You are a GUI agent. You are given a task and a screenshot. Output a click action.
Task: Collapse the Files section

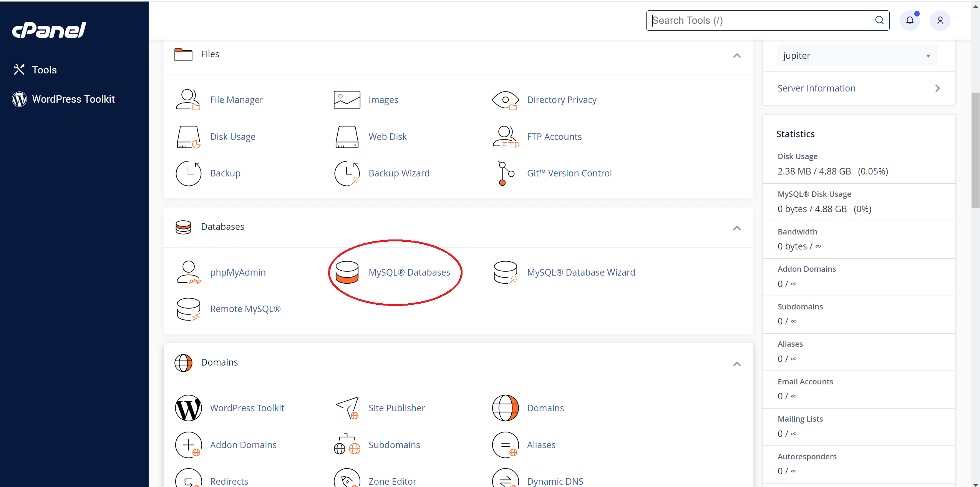[737, 56]
